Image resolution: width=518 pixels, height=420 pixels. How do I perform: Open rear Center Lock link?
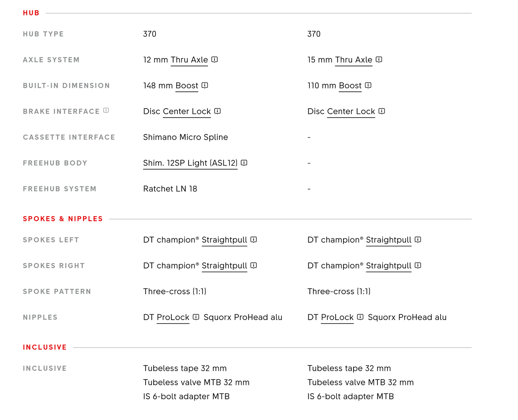click(x=187, y=111)
